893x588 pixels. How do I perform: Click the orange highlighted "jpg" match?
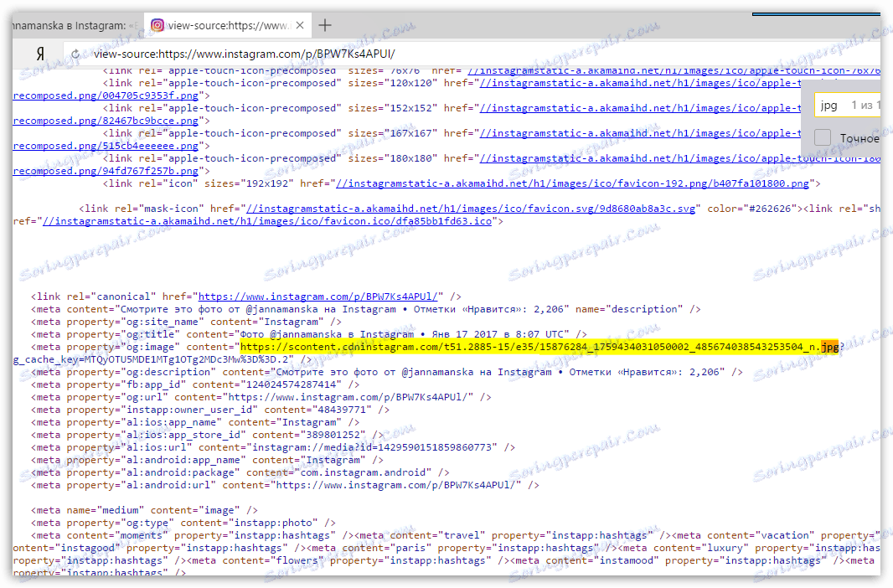click(x=829, y=347)
